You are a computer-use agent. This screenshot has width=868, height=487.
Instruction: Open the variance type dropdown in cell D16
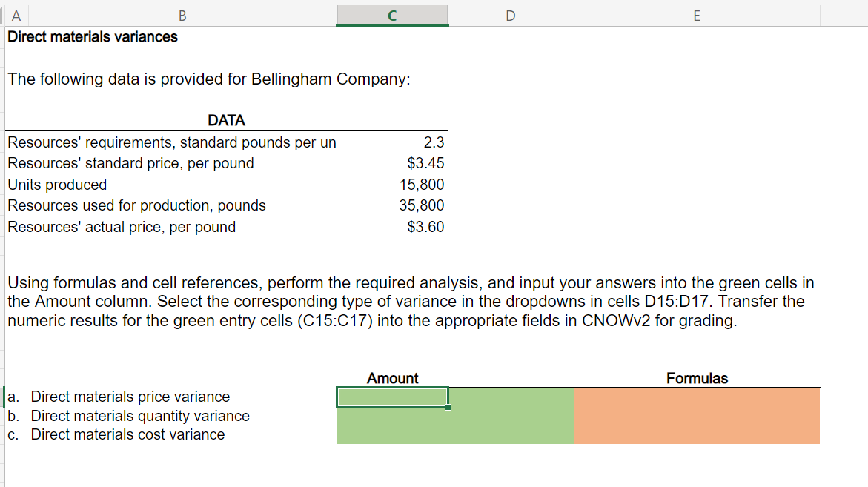511,416
